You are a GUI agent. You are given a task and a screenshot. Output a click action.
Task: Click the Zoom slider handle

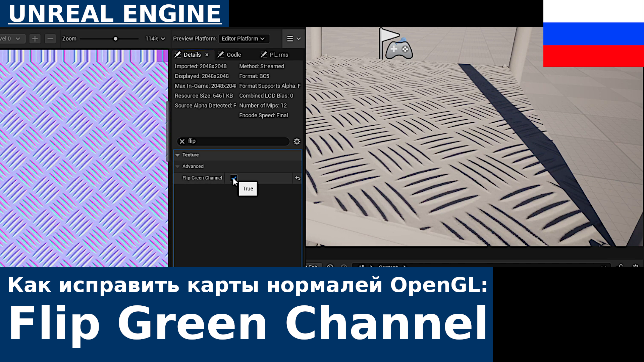click(x=115, y=39)
